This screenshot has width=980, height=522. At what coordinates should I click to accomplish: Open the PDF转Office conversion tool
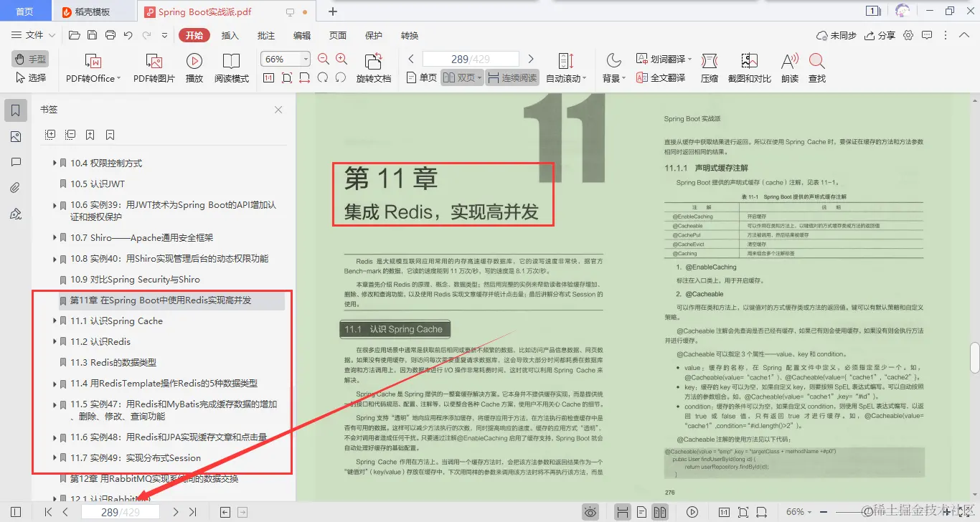point(91,68)
